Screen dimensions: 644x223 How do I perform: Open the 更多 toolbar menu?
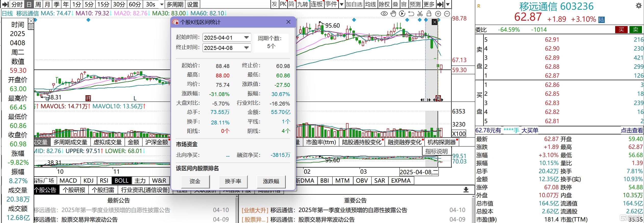429,4
